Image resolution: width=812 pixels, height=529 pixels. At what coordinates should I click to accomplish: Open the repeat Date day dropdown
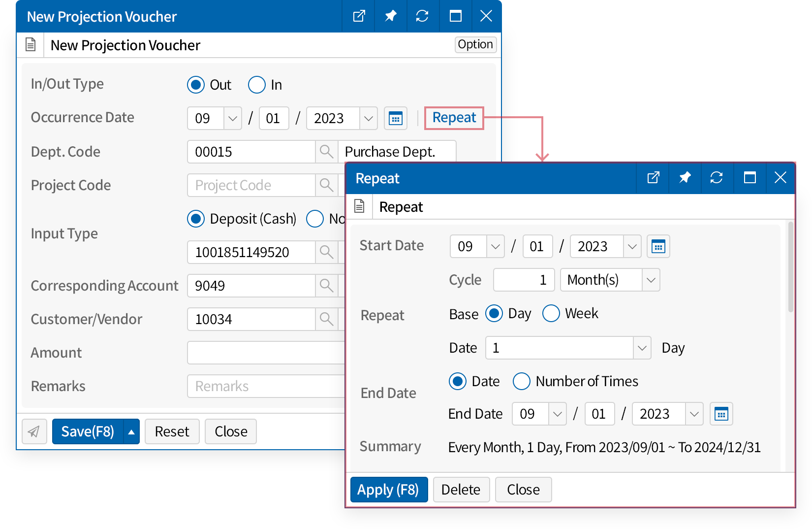[642, 348]
